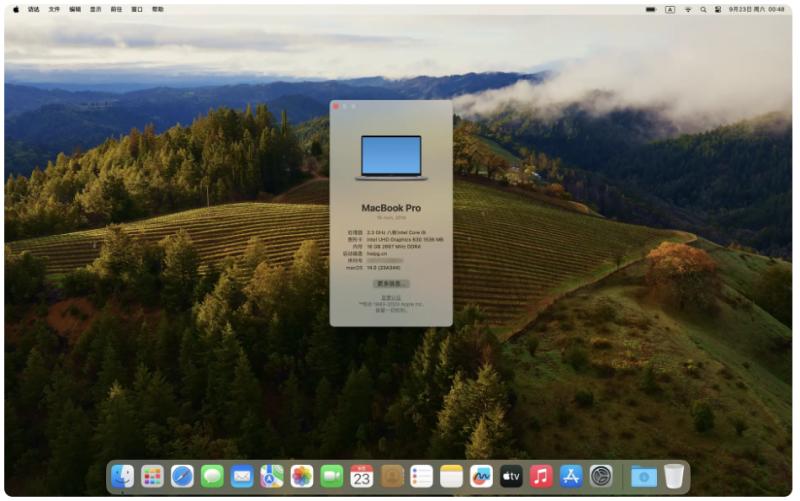Viewport: 800px width, 501px height.
Task: Click the MacBook Pro laptop image
Action: 391,158
